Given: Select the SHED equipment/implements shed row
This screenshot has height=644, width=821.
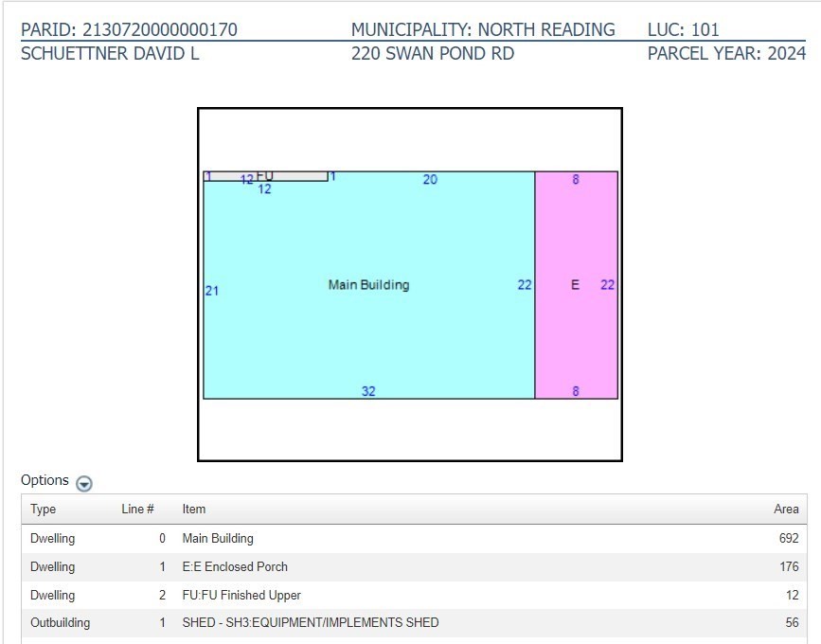Looking at the screenshot, I should 310,623.
